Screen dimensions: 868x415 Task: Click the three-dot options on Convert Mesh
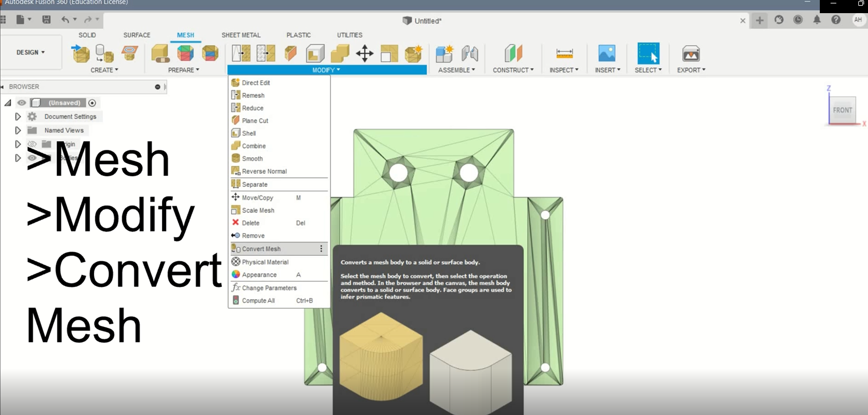(321, 249)
